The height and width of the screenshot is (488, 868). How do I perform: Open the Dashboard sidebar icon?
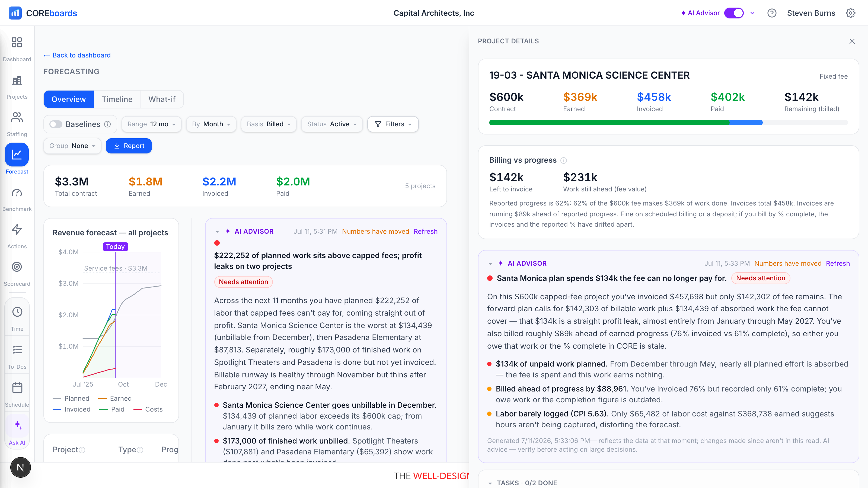pyautogui.click(x=17, y=42)
